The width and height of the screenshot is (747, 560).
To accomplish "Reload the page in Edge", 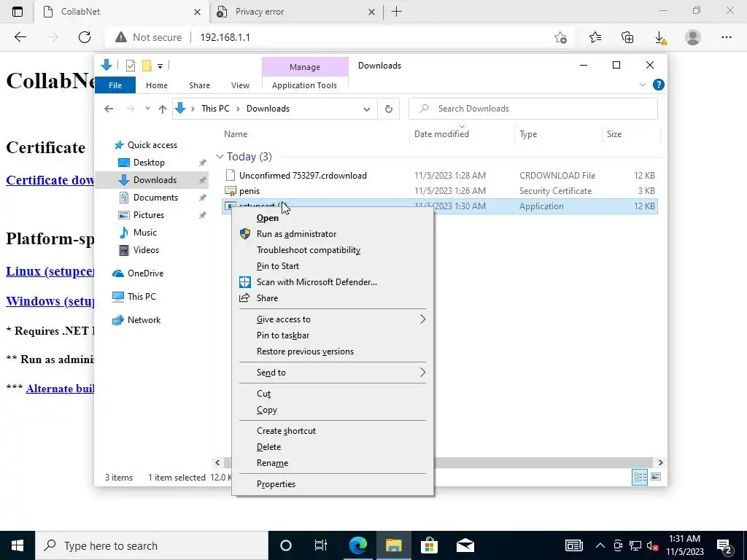I will coord(85,37).
